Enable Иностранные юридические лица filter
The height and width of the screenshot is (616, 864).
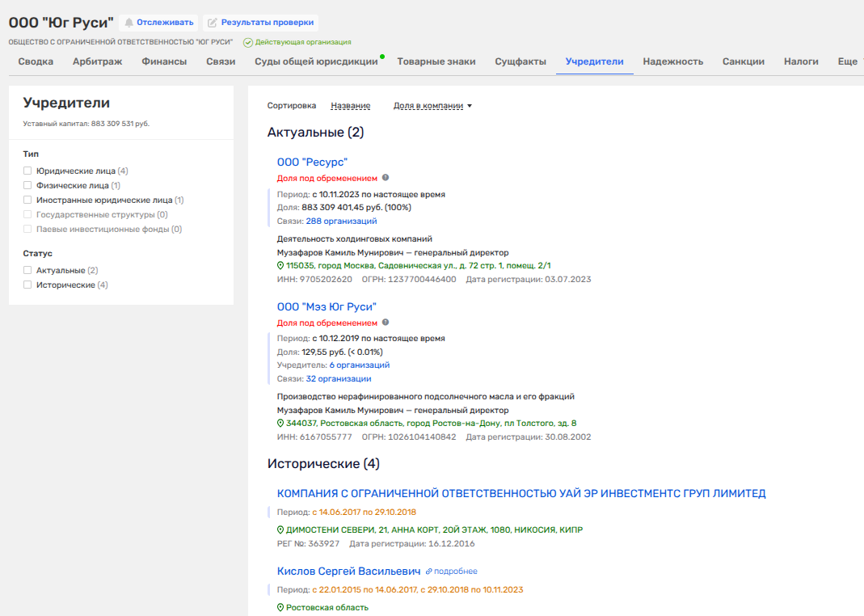click(x=27, y=200)
